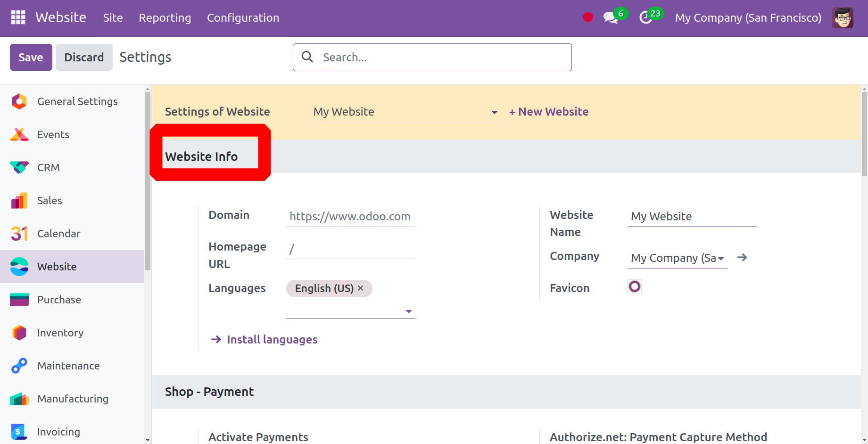Open the apps grid menu icon

(x=18, y=17)
